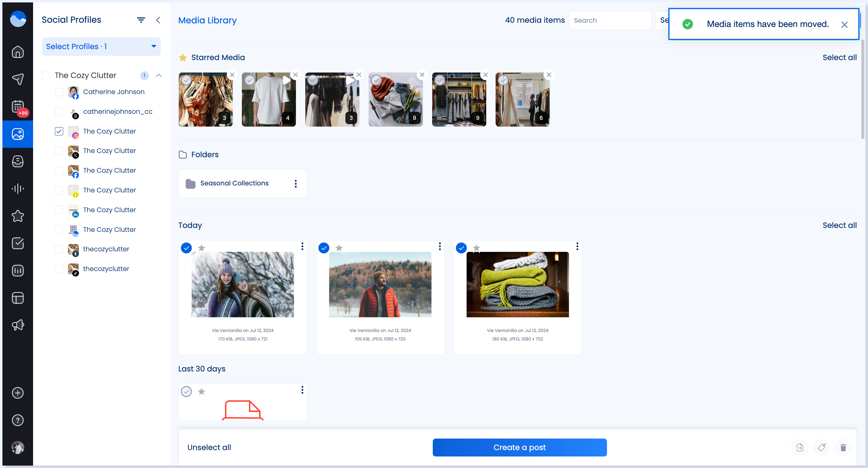
Task: Deselect the man in red jacket image
Action: point(324,248)
